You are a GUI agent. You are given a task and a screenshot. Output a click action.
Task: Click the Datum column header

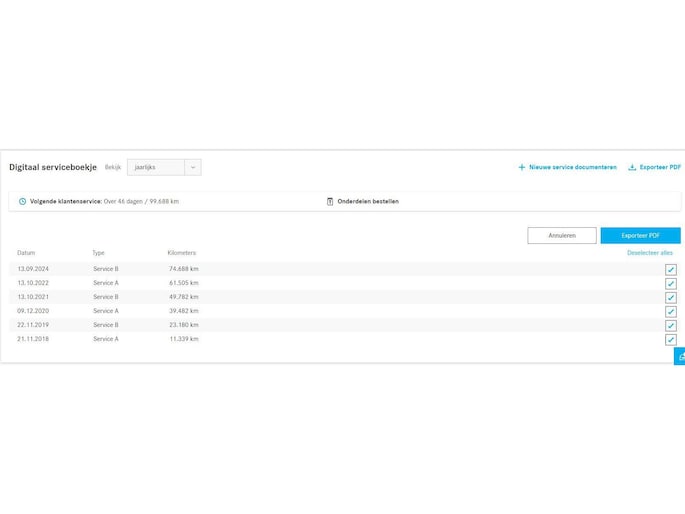(26, 253)
